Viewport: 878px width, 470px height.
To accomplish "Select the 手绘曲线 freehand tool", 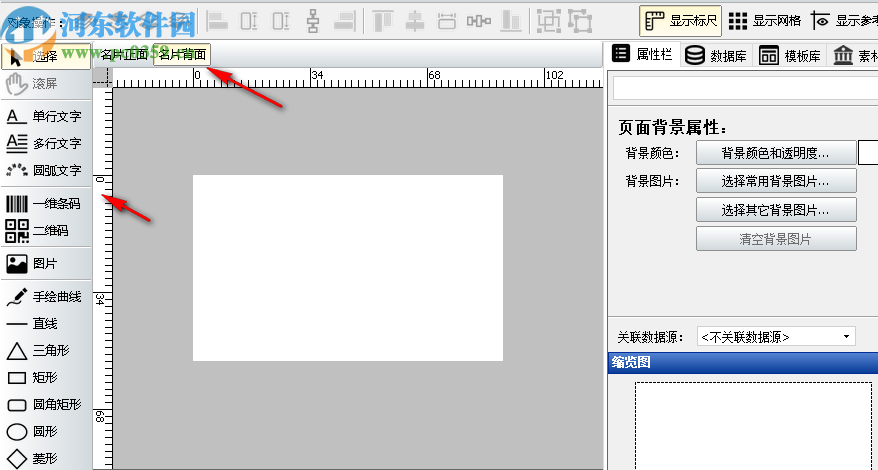I will [46, 297].
